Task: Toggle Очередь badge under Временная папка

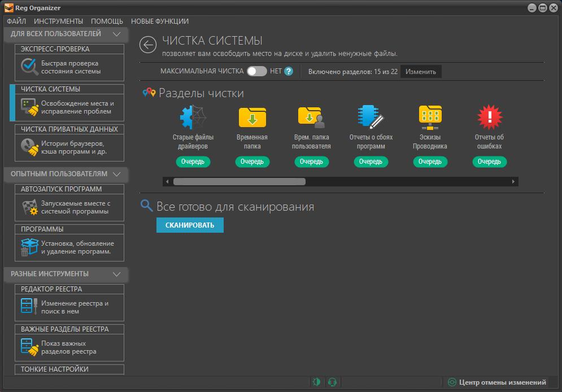Action: click(x=252, y=162)
